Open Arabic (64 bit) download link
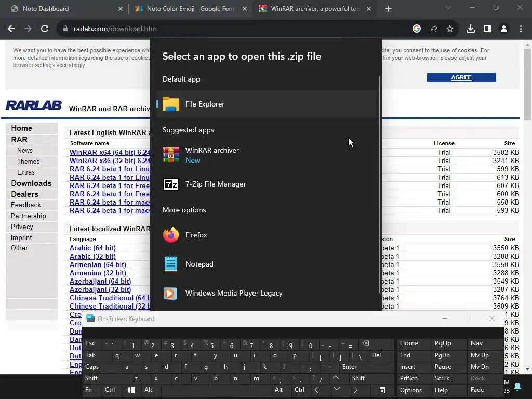This screenshot has width=532, height=399. [92, 248]
